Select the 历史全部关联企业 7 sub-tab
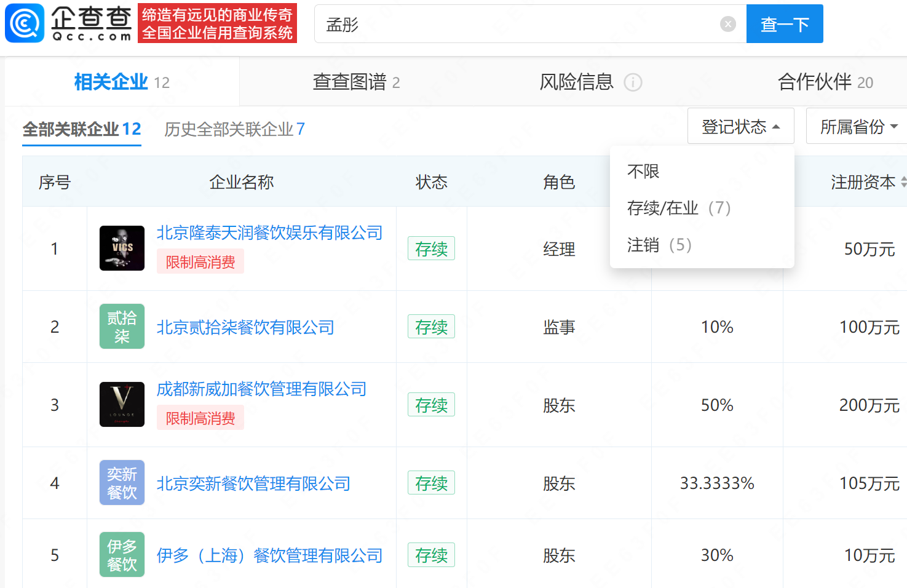907x588 pixels. 234,129
